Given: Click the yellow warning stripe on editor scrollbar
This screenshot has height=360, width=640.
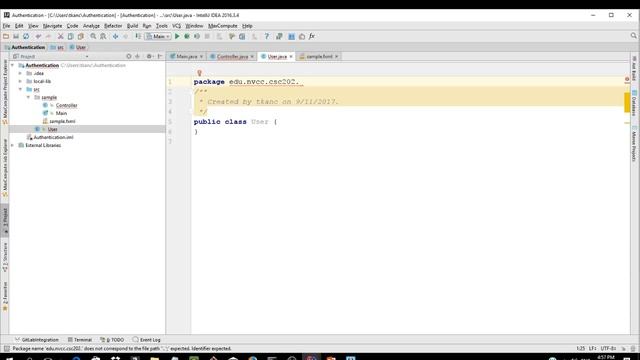Looking at the screenshot, I should pos(627,102).
